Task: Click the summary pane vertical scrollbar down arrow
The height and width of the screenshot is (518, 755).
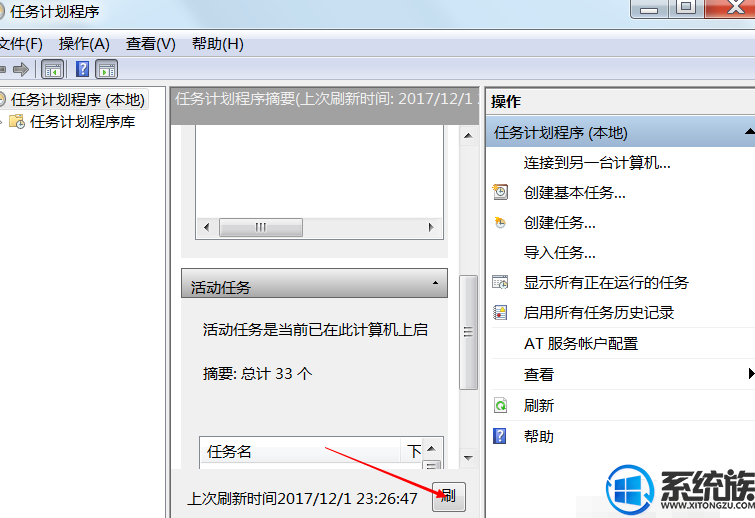Action: [x=468, y=458]
